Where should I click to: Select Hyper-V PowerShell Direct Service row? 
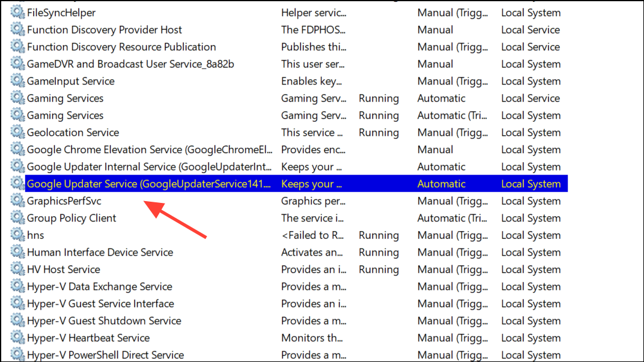click(x=105, y=355)
